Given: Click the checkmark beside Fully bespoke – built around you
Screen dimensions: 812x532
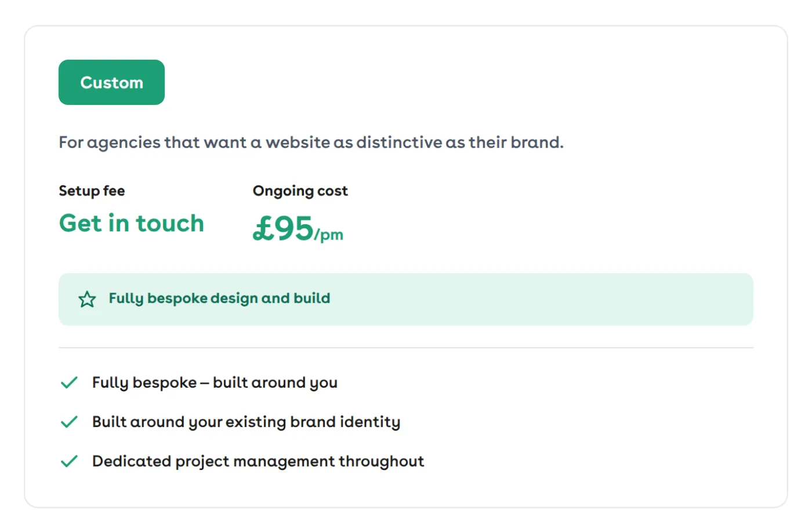Looking at the screenshot, I should click(69, 382).
